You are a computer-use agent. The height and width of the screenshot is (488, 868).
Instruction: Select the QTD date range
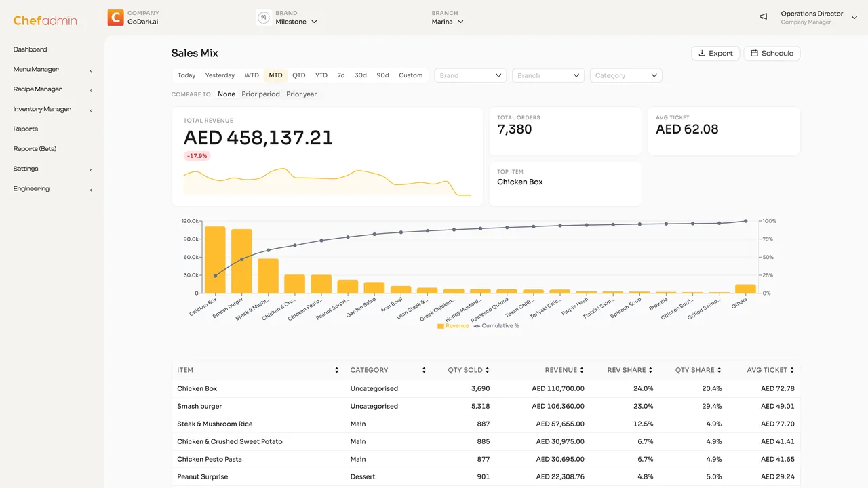[299, 75]
